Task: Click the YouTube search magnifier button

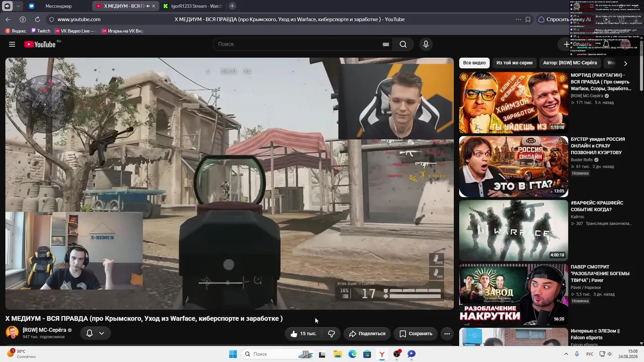Action: (403, 44)
